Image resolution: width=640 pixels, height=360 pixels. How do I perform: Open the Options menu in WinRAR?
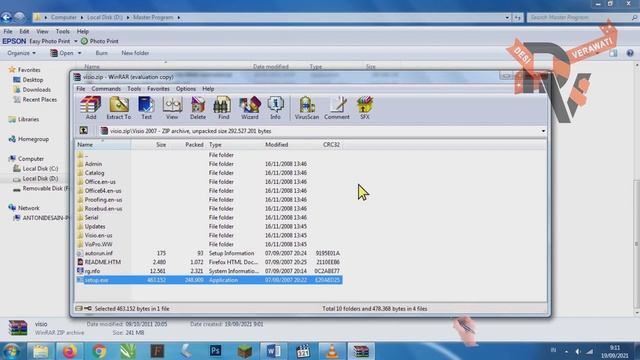coord(186,89)
